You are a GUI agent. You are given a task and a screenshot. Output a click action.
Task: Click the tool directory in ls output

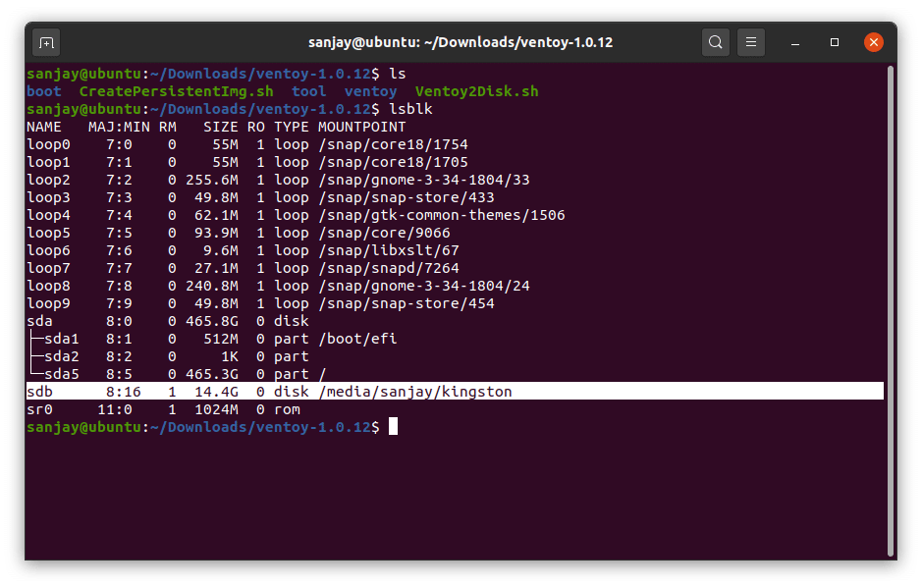point(308,90)
